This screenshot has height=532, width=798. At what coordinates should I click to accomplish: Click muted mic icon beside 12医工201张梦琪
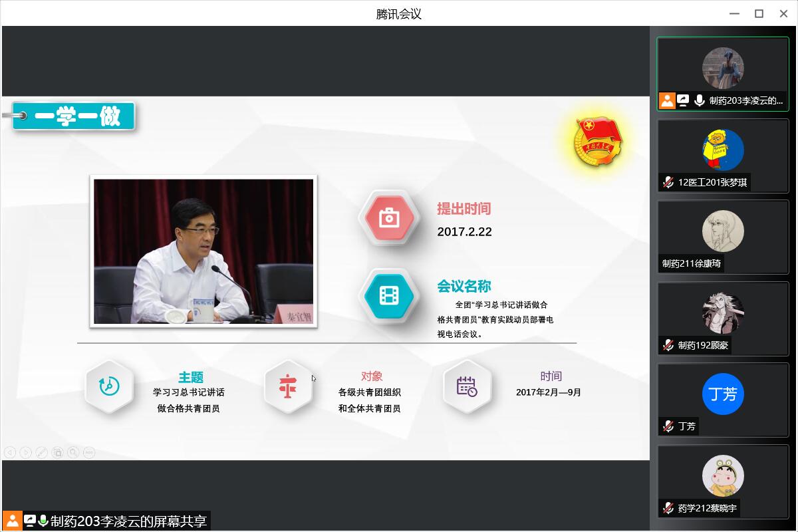click(x=668, y=182)
